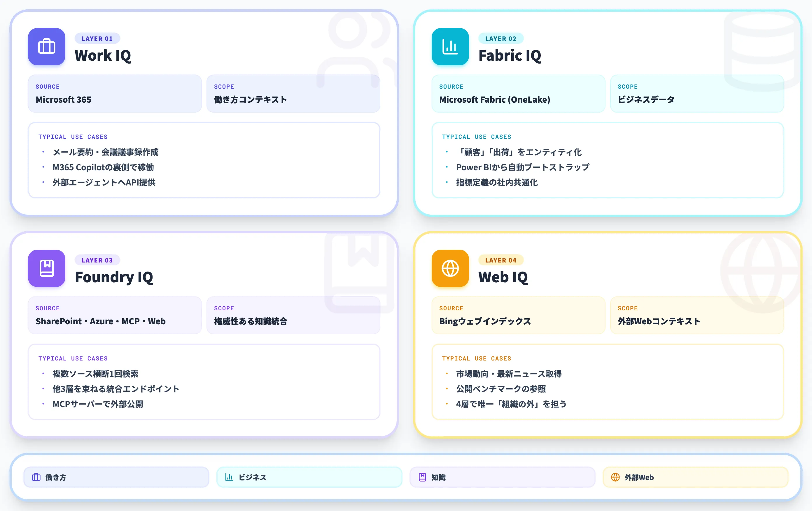Click the 働き方コンテキスト scope box
This screenshot has width=812, height=511.
tap(293, 93)
